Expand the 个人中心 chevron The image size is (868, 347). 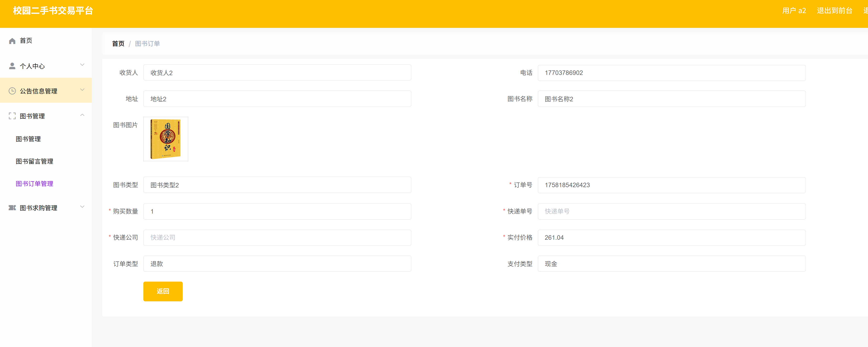[x=82, y=65]
